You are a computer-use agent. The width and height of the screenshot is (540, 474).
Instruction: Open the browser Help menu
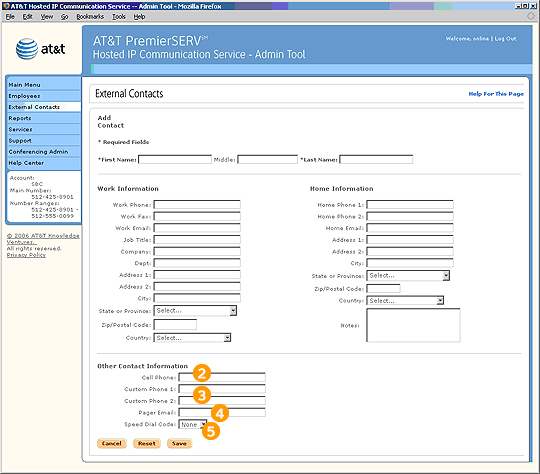[139, 17]
